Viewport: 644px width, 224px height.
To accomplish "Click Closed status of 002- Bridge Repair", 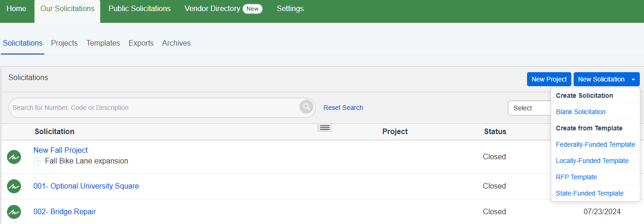I will [494, 212].
